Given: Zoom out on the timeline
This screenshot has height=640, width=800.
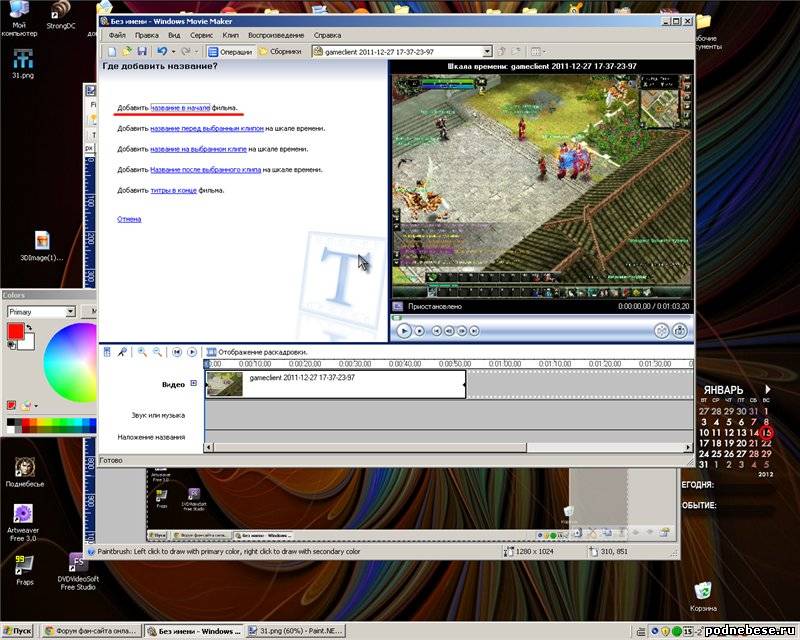Looking at the screenshot, I should pyautogui.click(x=158, y=352).
